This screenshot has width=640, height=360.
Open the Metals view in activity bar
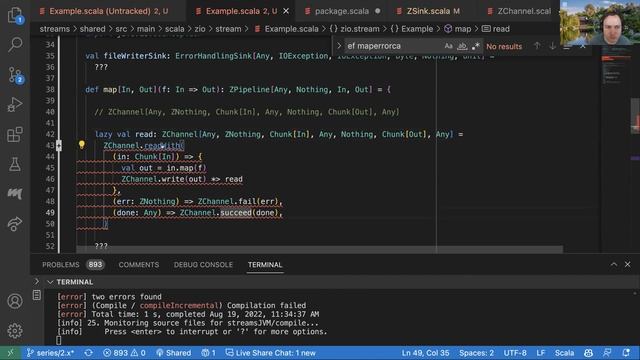15,193
